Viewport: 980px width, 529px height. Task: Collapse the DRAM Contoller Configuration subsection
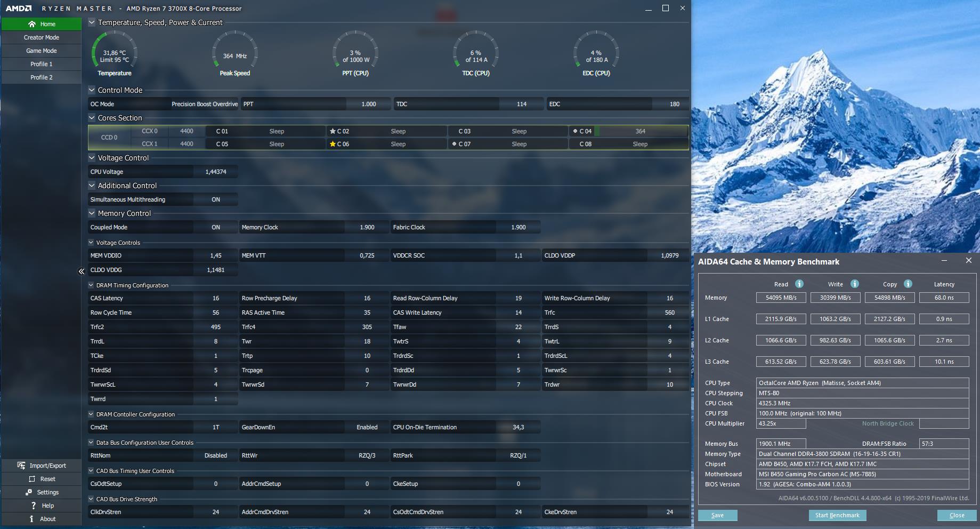[x=91, y=414]
